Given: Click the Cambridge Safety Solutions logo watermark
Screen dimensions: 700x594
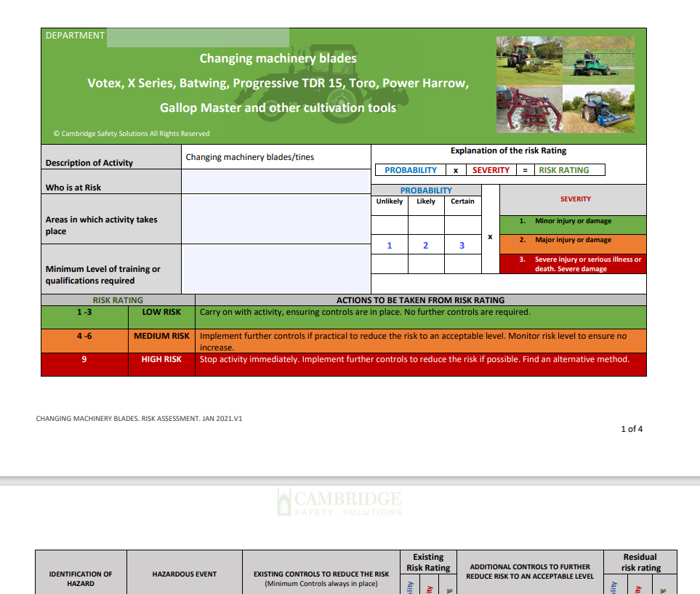Looking at the screenshot, I should [339, 502].
